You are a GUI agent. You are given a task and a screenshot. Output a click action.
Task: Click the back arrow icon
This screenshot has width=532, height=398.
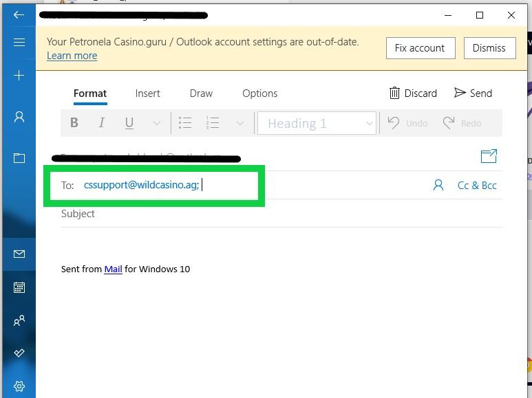[x=19, y=14]
